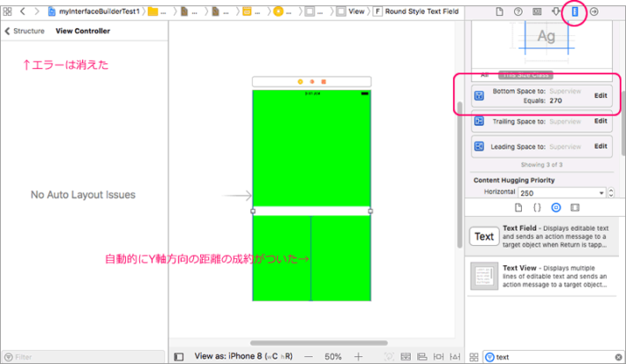Edit the Bottom Space constraint
Image resolution: width=626 pixels, height=364 pixels.
coord(600,95)
